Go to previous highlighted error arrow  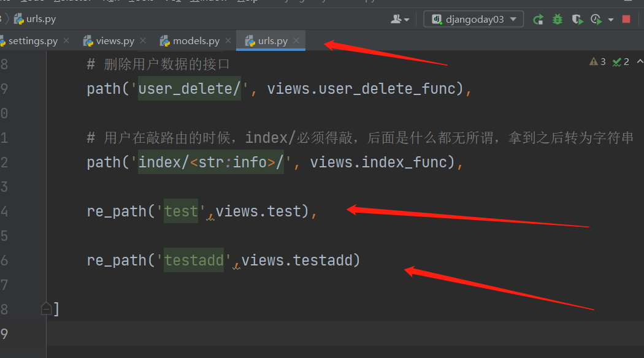[x=640, y=61]
